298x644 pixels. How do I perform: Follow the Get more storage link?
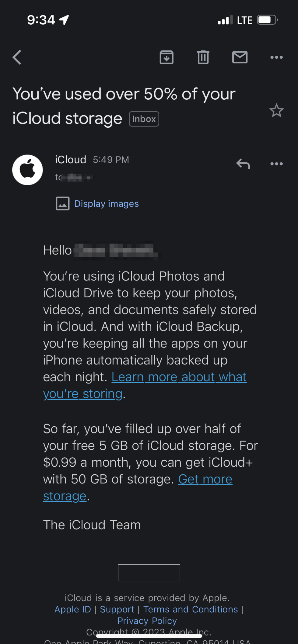205,480
